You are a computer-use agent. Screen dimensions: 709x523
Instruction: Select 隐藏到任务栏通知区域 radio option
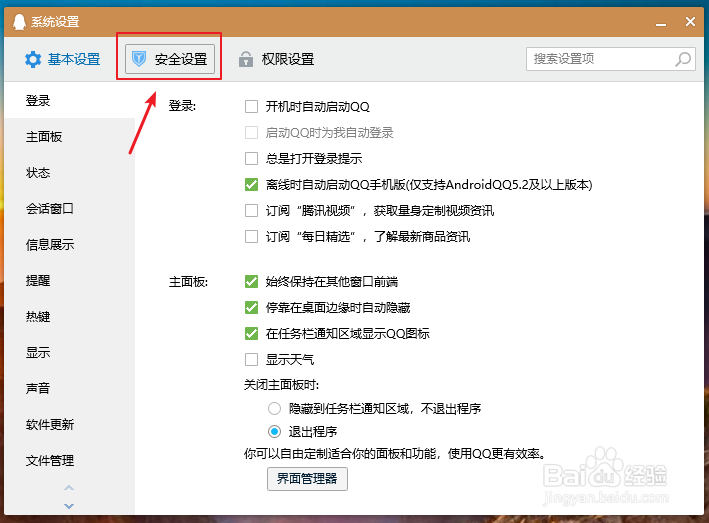point(274,409)
